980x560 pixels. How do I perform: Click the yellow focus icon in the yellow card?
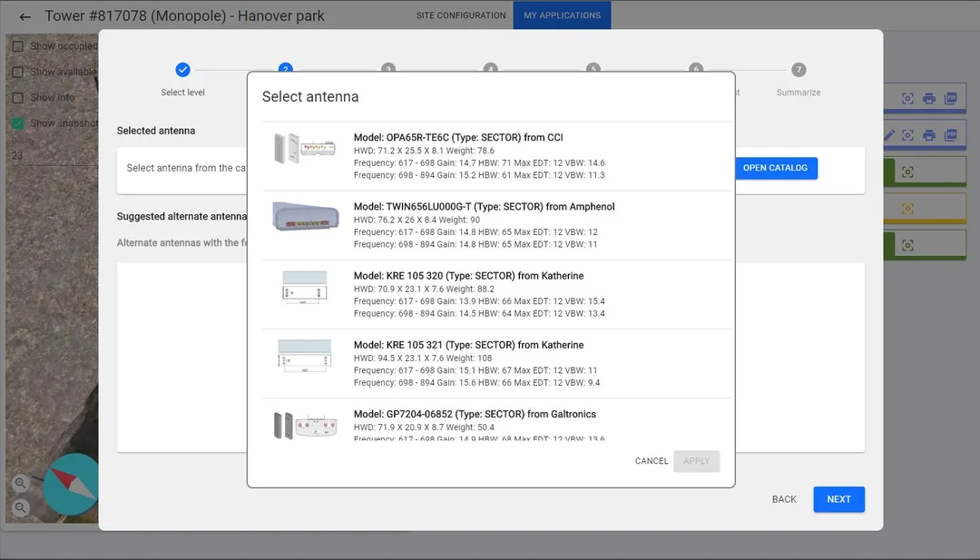[x=907, y=209]
